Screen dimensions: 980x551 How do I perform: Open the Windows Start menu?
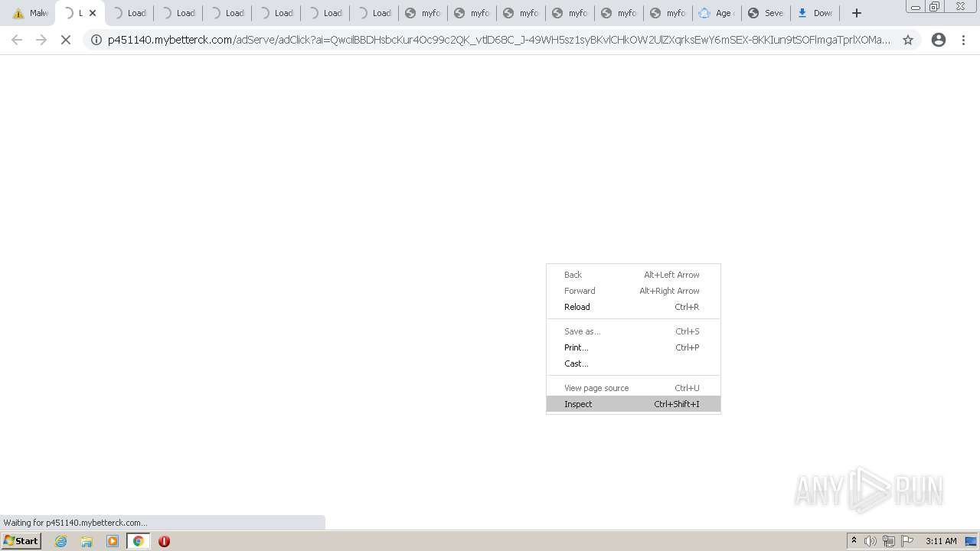coord(21,541)
